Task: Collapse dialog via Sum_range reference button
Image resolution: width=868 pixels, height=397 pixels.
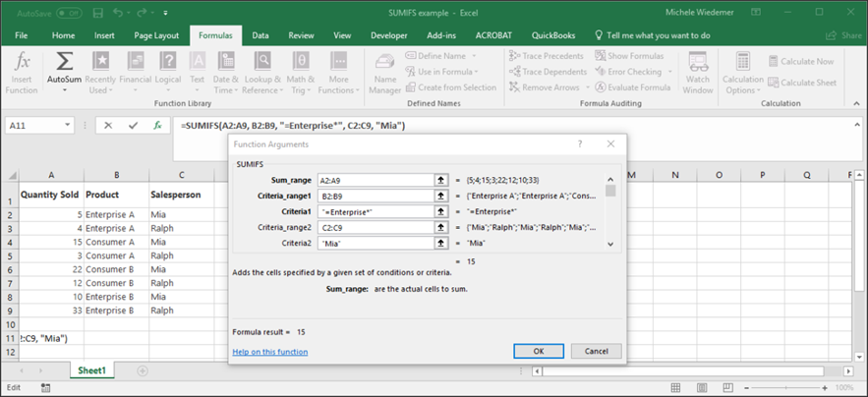Action: 440,180
